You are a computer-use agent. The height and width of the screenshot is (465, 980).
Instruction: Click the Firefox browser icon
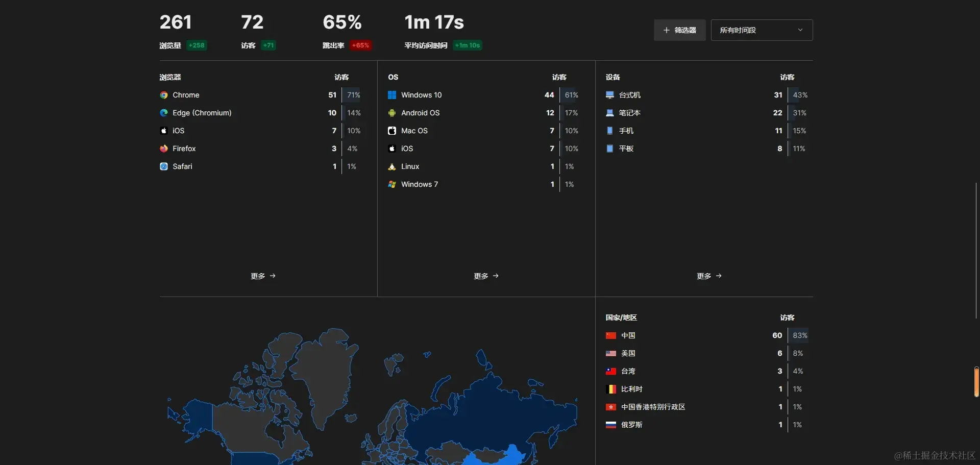pyautogui.click(x=164, y=149)
